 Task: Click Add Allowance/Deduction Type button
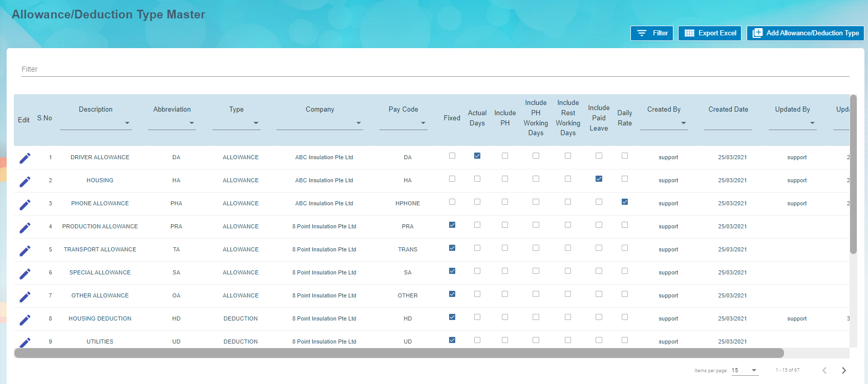(805, 33)
